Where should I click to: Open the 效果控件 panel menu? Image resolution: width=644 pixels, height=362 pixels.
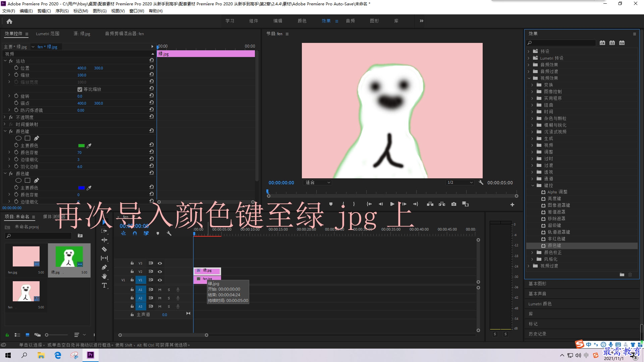pos(27,34)
